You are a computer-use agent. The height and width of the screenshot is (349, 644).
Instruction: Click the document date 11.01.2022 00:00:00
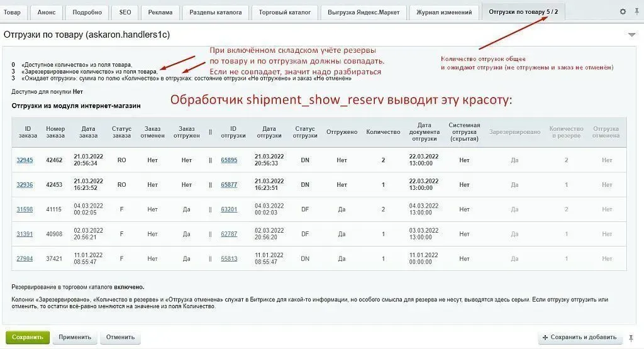[x=423, y=258]
